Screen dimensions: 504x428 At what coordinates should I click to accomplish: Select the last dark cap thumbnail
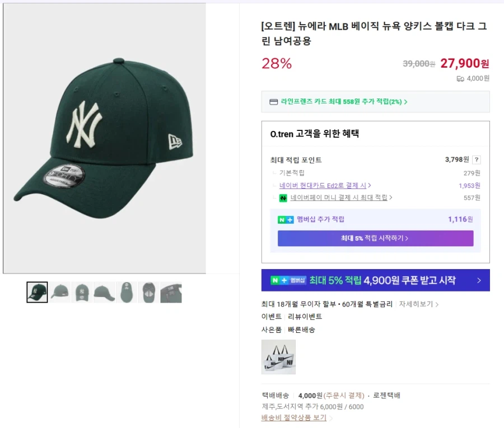point(171,293)
